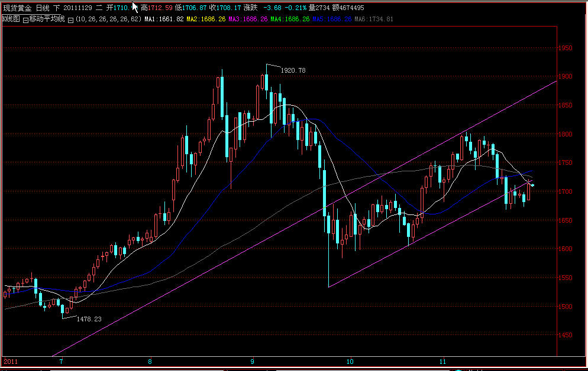Click the 移动平均线 indicator label
The height and width of the screenshot is (371, 588).
(x=47, y=19)
